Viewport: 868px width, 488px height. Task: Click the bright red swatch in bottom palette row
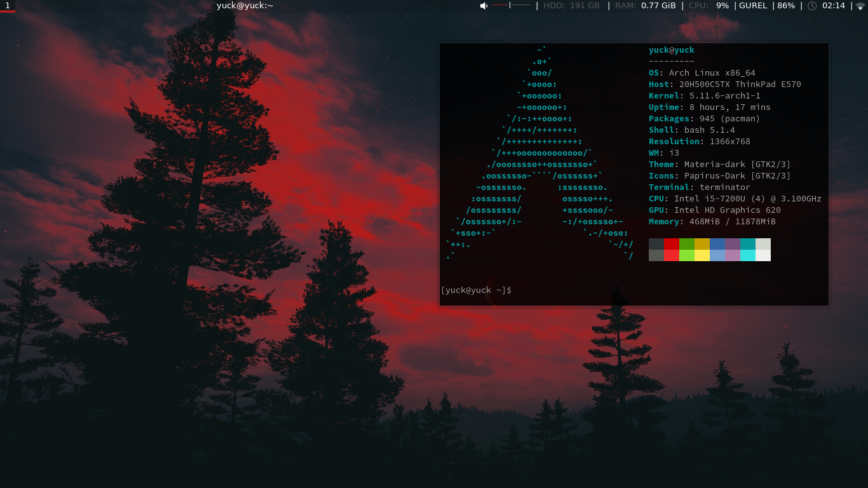pos(672,255)
